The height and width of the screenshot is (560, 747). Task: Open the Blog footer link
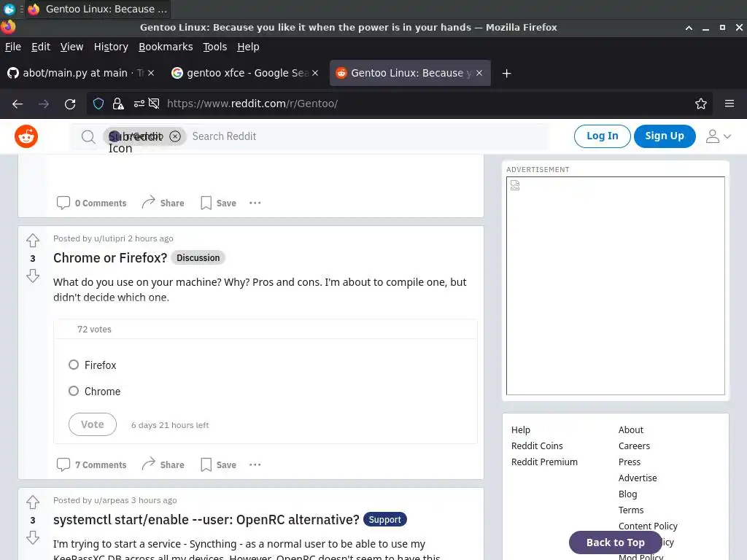627,494
